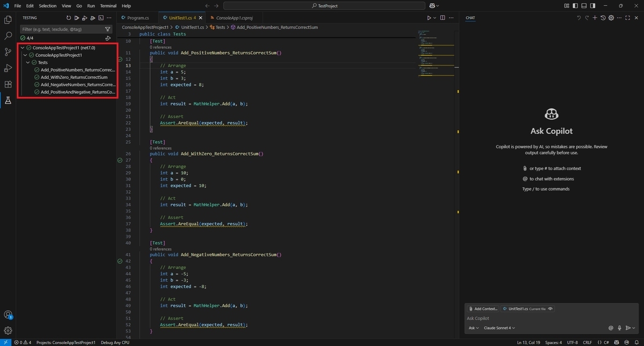Open the Terminal menu
The height and width of the screenshot is (346, 644).
point(108,6)
